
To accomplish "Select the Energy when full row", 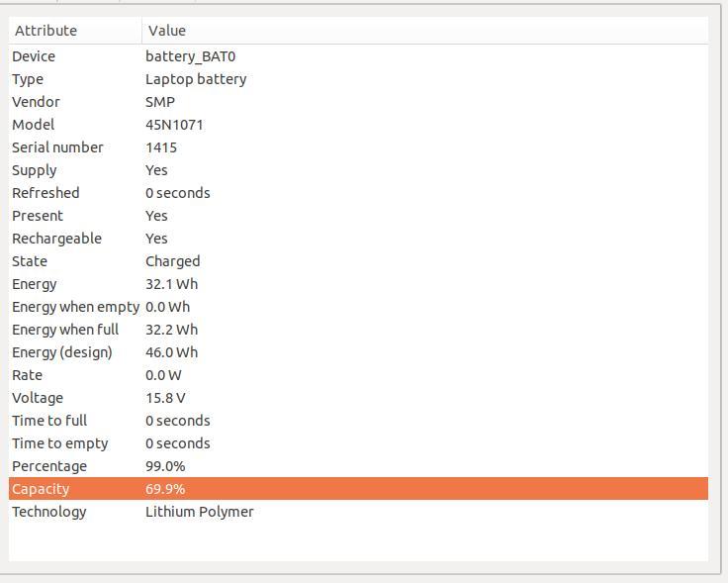I will click(x=358, y=330).
